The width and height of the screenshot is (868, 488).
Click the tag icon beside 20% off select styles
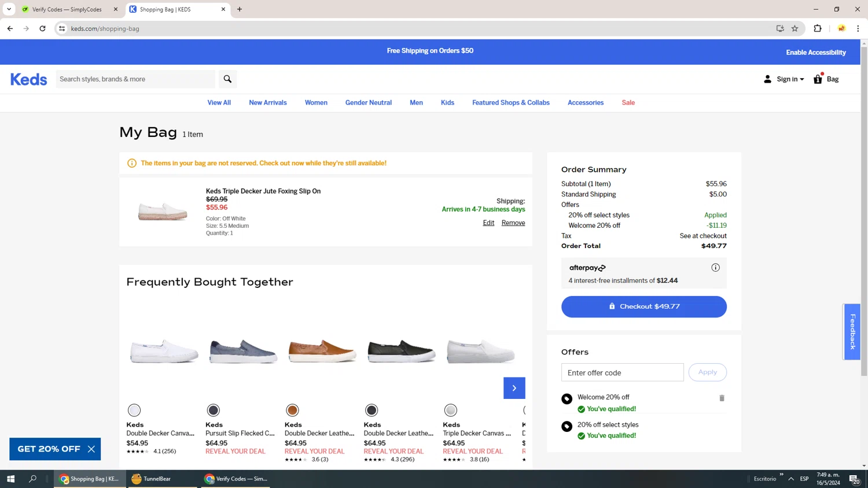click(x=567, y=426)
